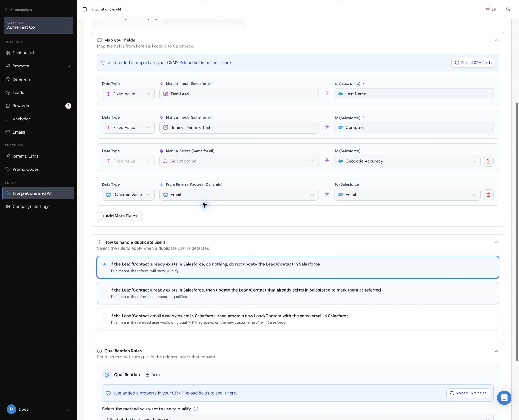This screenshot has height=420, width=519.
Task: Select 'update the Lead/Contact' duplicate option
Action: (x=298, y=293)
